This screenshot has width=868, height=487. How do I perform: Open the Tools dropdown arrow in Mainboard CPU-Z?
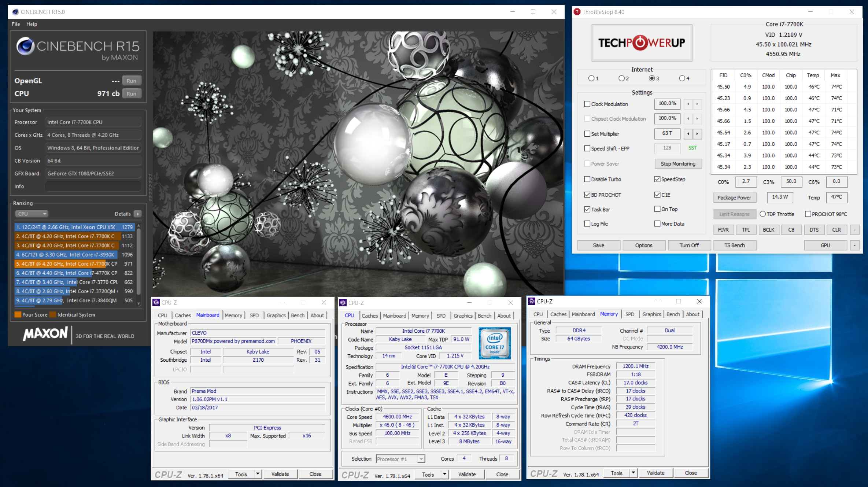(x=258, y=474)
